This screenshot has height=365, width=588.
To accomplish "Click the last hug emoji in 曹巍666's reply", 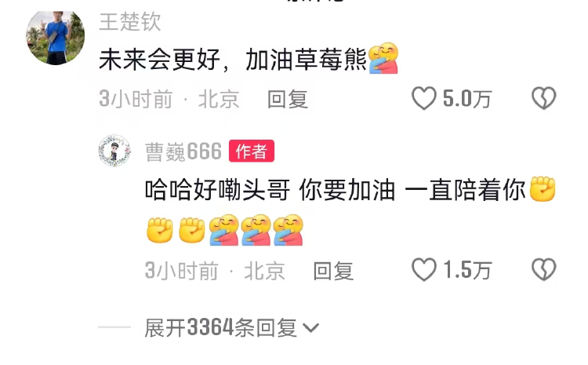I will pos(288,230).
